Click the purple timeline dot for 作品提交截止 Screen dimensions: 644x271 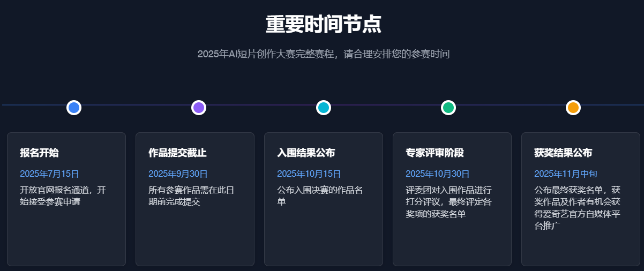[199, 108]
